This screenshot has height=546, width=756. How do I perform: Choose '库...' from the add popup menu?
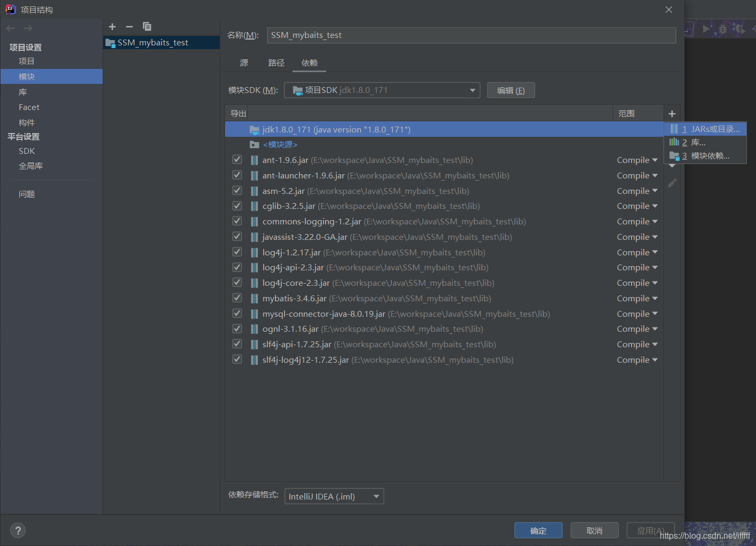(x=705, y=143)
